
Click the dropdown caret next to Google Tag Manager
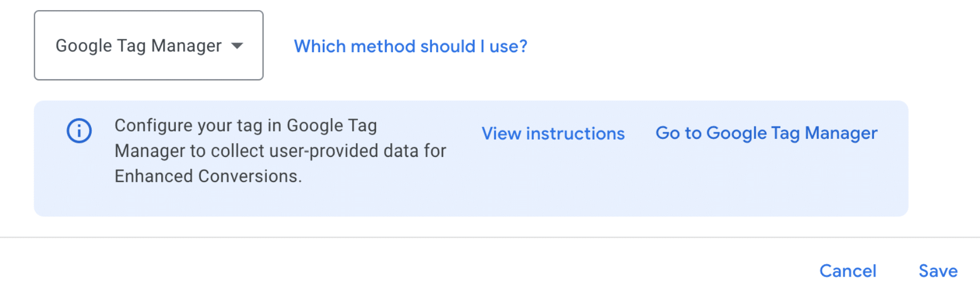click(x=237, y=46)
